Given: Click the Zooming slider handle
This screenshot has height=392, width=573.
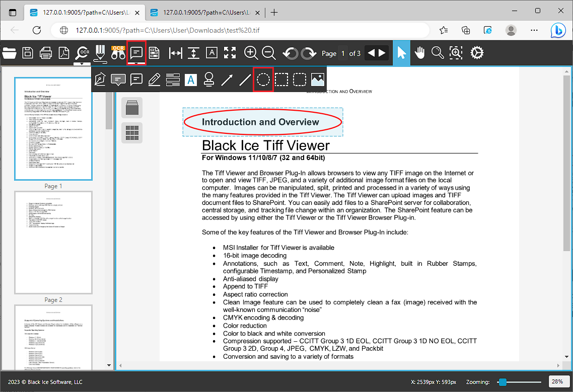Looking at the screenshot, I should click(503, 382).
